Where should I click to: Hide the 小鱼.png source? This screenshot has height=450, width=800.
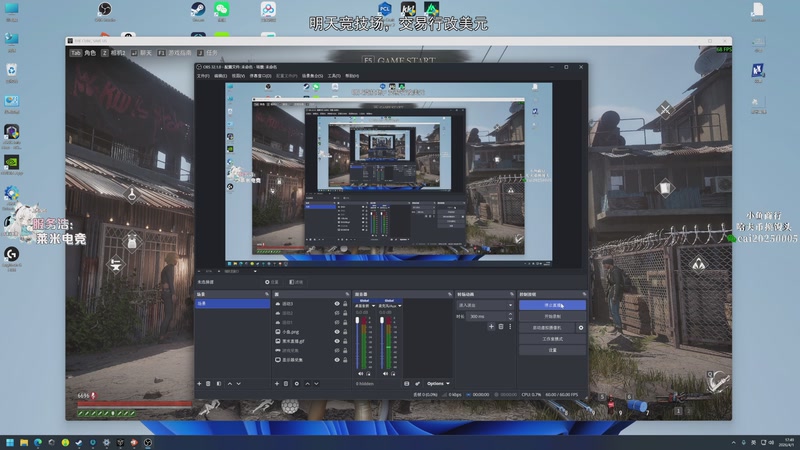337,332
